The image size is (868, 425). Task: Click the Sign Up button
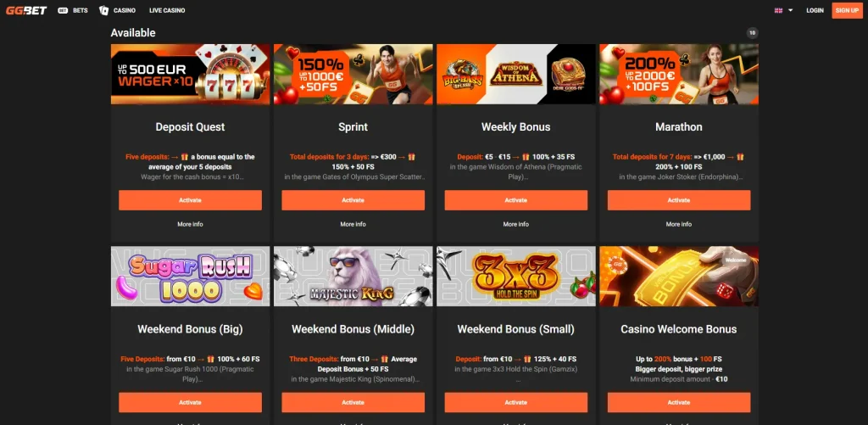click(x=847, y=10)
